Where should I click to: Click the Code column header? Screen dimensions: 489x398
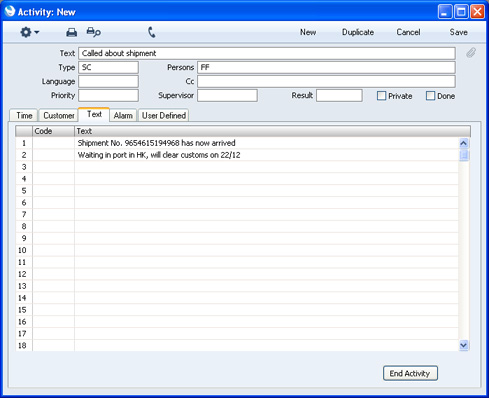[53, 131]
